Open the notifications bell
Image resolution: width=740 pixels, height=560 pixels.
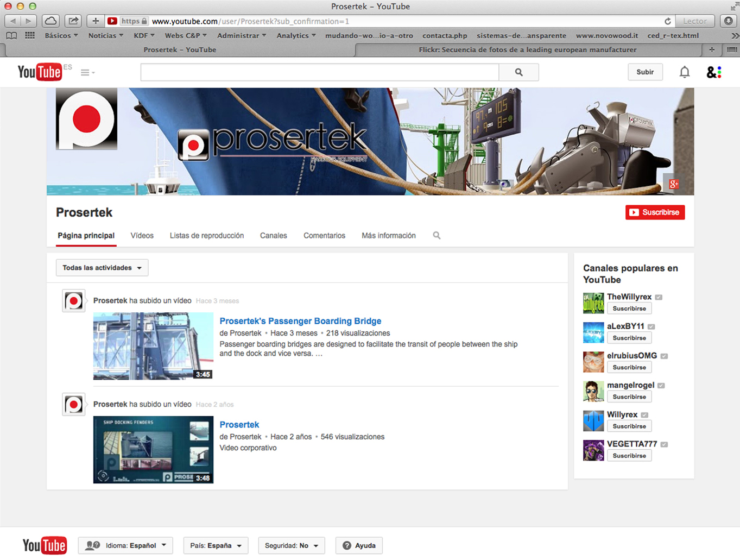pyautogui.click(x=685, y=72)
